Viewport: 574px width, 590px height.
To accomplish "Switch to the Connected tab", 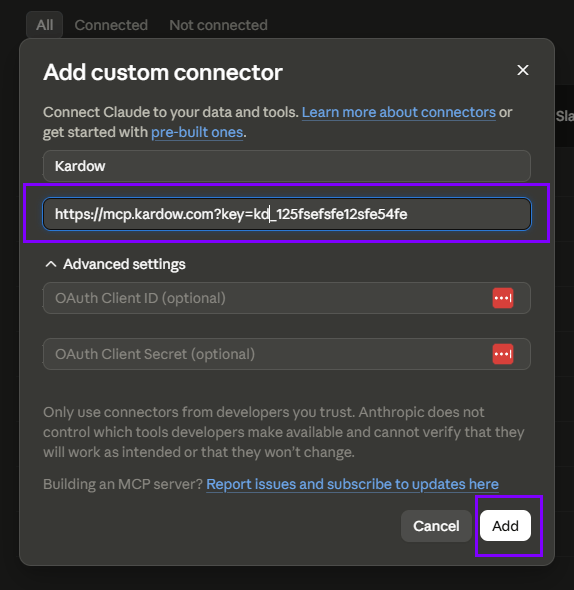I will (111, 25).
